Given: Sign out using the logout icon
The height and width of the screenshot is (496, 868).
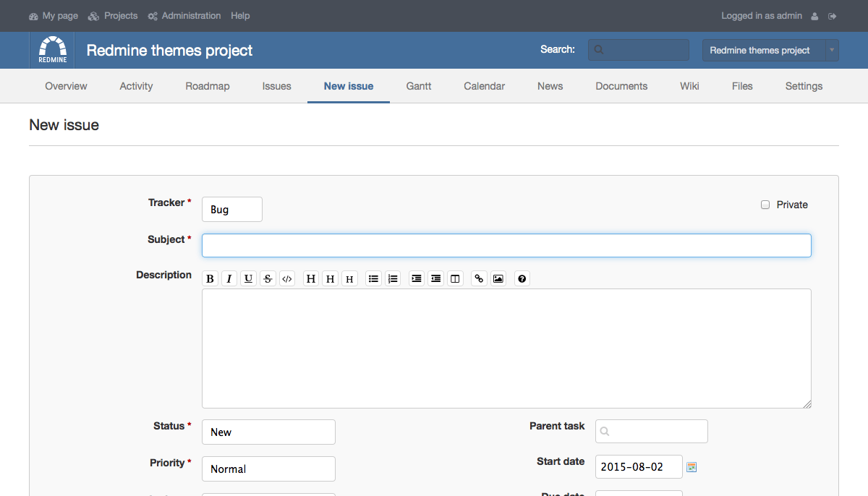Looking at the screenshot, I should coord(833,16).
